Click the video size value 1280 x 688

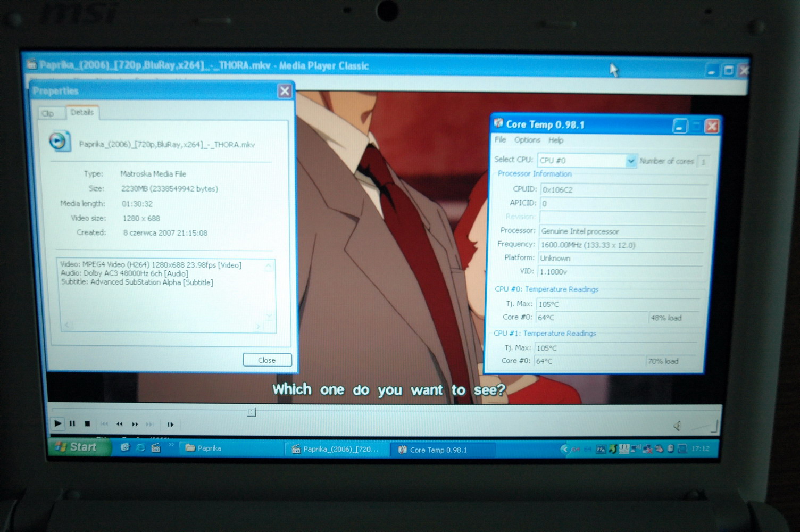[141, 218]
